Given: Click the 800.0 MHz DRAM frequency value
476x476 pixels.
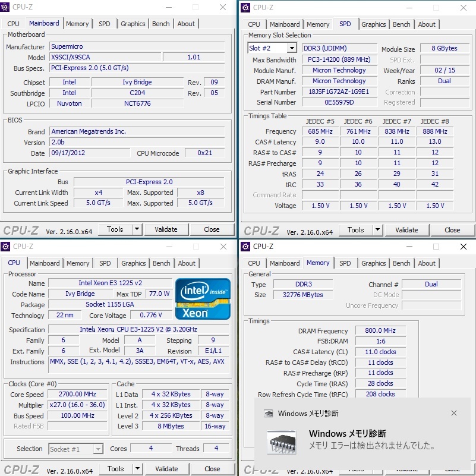Looking at the screenshot, I should tap(380, 330).
